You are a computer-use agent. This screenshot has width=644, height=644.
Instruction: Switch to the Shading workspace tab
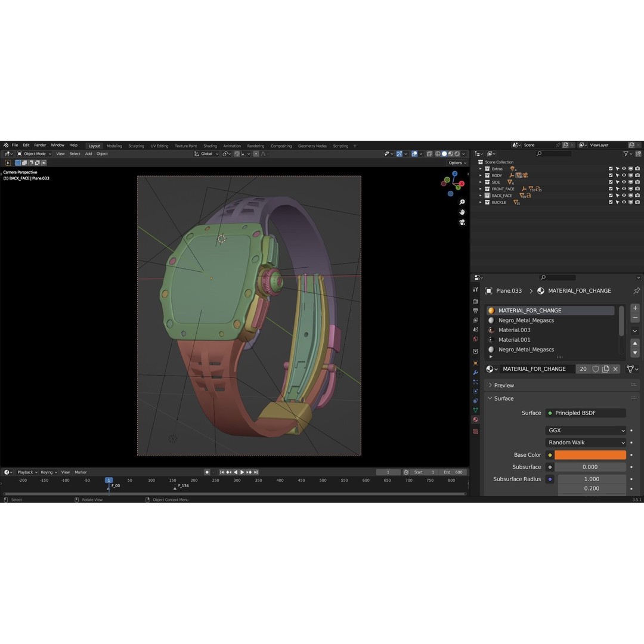point(210,145)
